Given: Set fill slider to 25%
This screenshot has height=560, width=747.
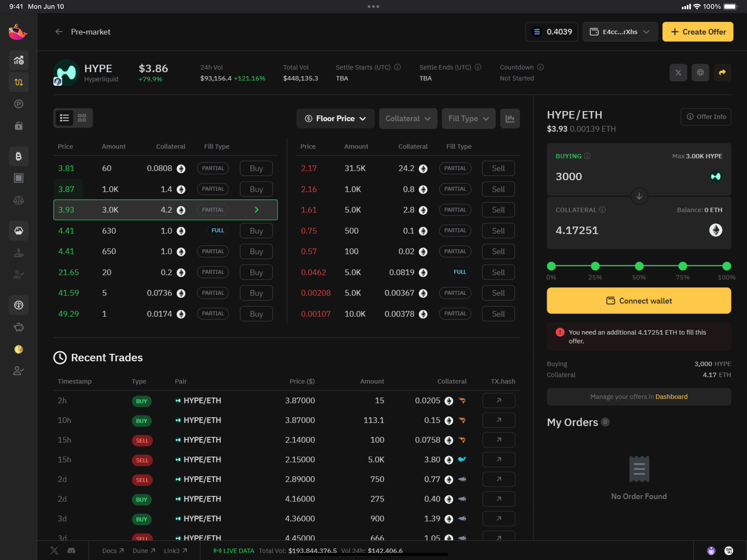Looking at the screenshot, I should tap(595, 266).
